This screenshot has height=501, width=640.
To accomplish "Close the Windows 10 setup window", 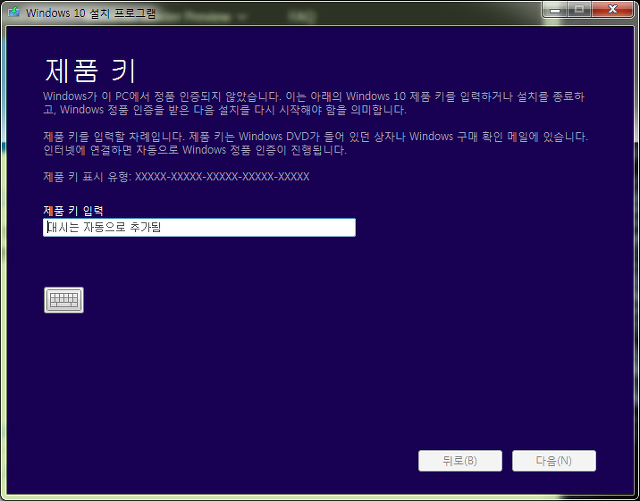I will (612, 9).
